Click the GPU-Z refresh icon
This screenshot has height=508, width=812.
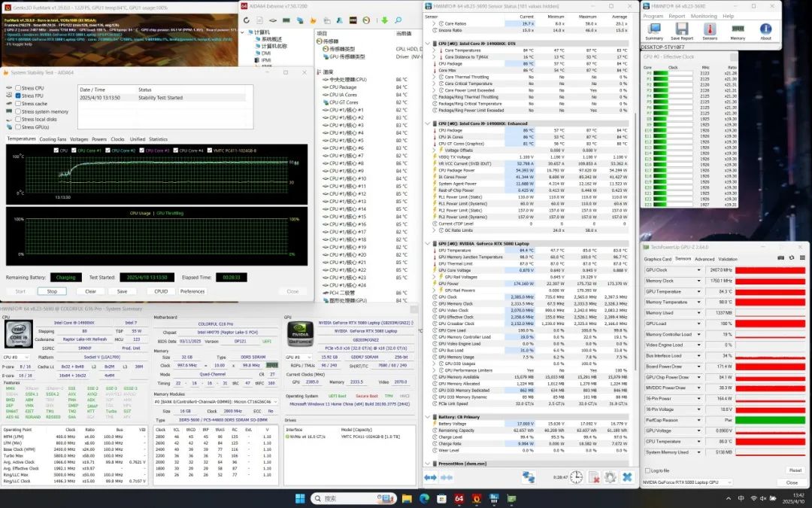click(x=792, y=258)
